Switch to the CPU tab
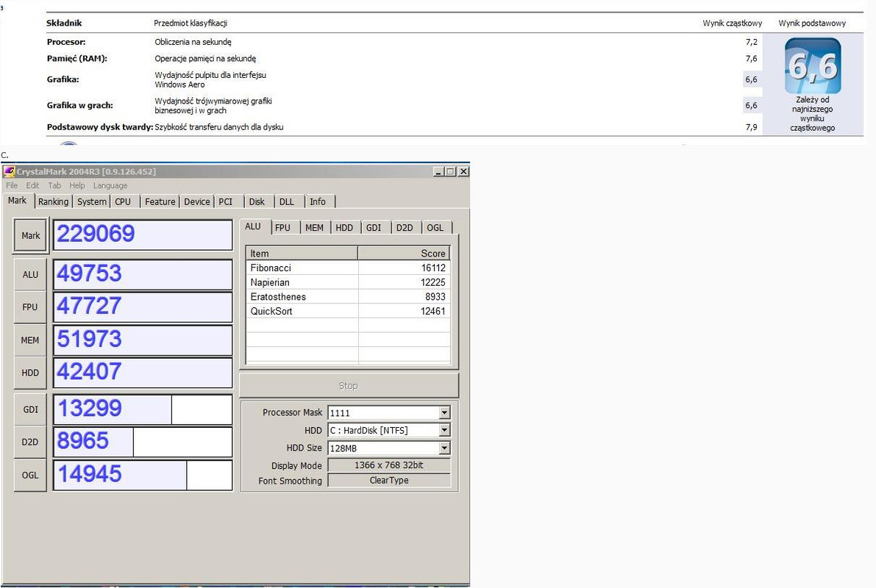The width and height of the screenshot is (876, 588). click(123, 201)
